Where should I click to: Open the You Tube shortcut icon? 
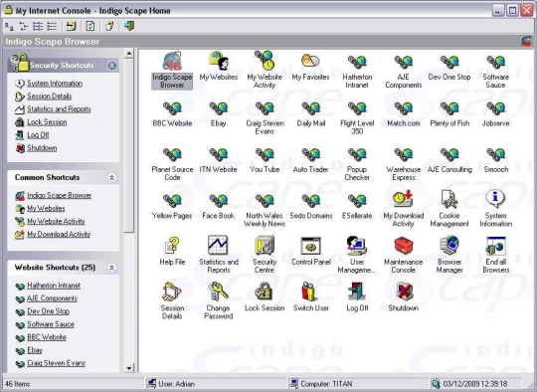[x=265, y=155]
